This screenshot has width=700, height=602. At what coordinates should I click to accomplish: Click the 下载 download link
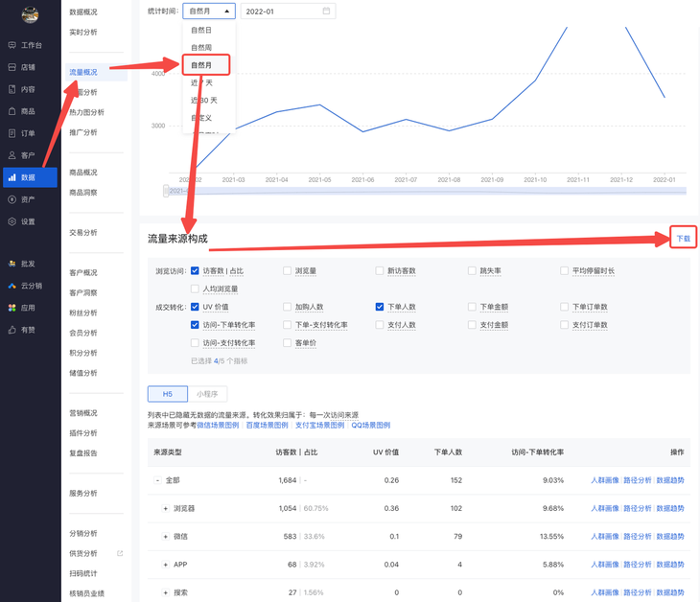pos(683,238)
